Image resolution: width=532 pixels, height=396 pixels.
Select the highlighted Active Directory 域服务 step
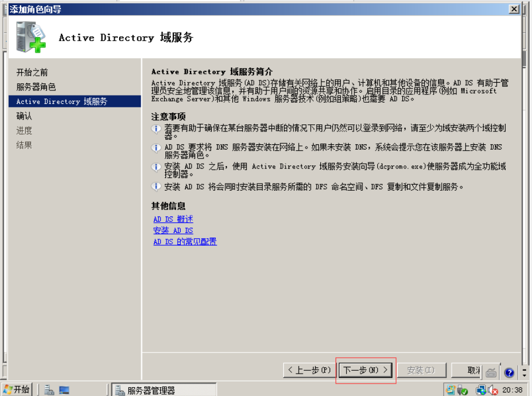pyautogui.click(x=74, y=101)
